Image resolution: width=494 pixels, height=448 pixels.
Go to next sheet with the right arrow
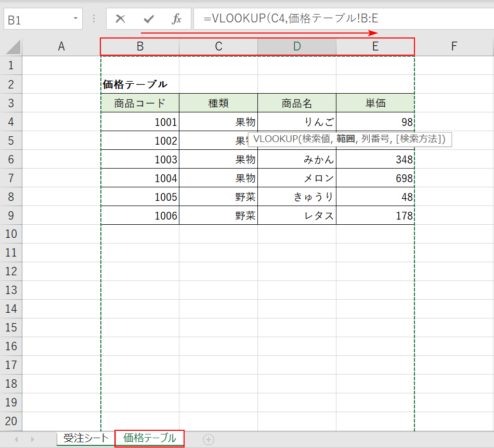click(32, 439)
